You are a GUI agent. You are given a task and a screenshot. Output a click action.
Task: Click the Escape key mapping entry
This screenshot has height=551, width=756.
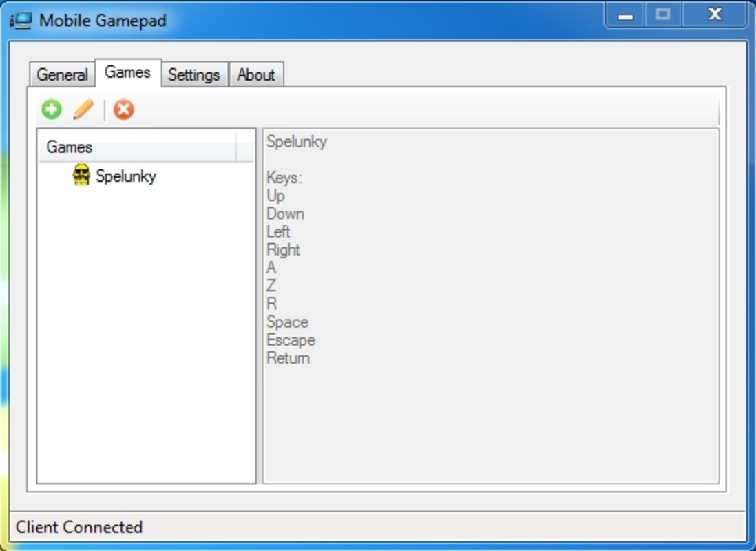coord(291,340)
